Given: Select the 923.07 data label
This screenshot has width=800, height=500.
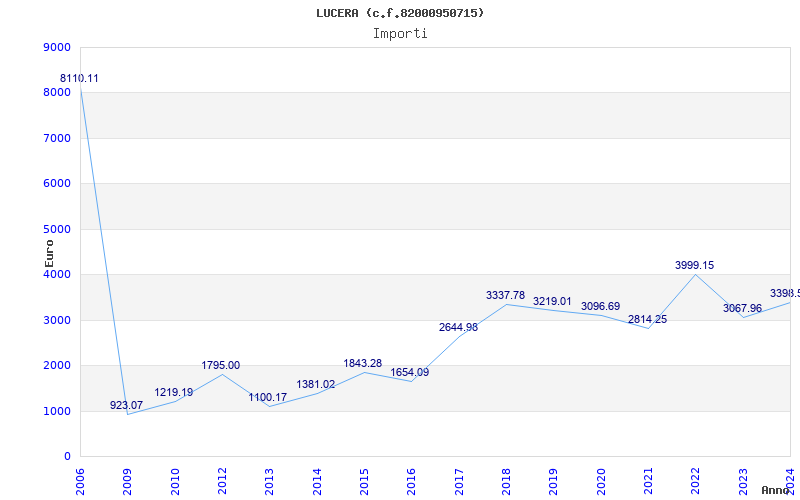Looking at the screenshot, I should 127,406.
